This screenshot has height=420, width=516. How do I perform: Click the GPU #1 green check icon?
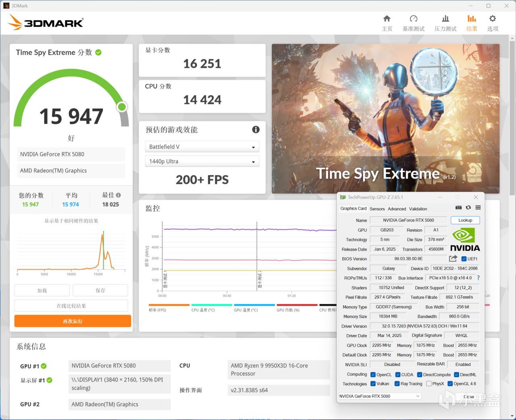[44, 366]
